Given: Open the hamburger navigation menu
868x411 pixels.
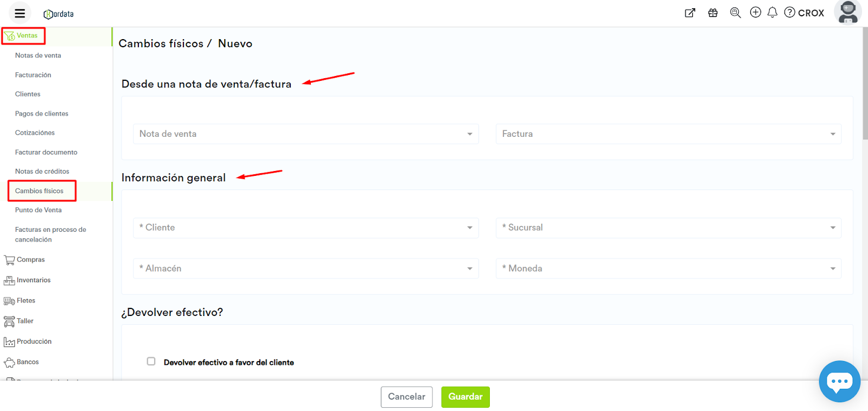Looking at the screenshot, I should 20,13.
